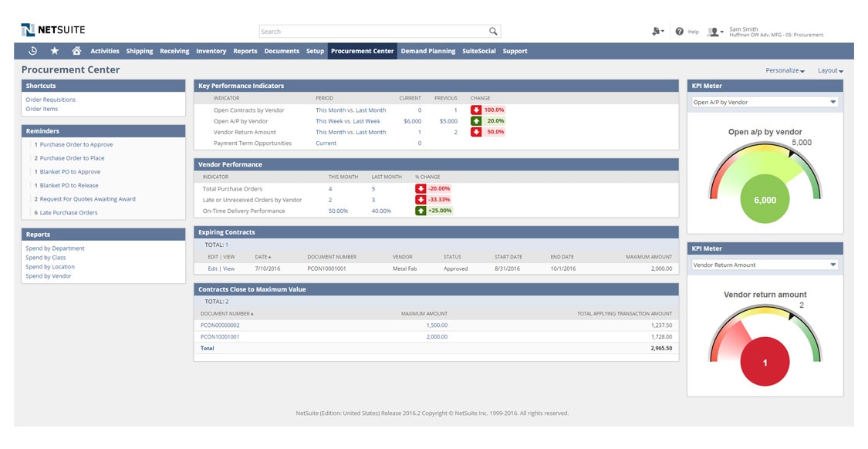The height and width of the screenshot is (449, 868).
Task: Click the red arrow for Open Contracts by Vendor
Action: click(475, 110)
